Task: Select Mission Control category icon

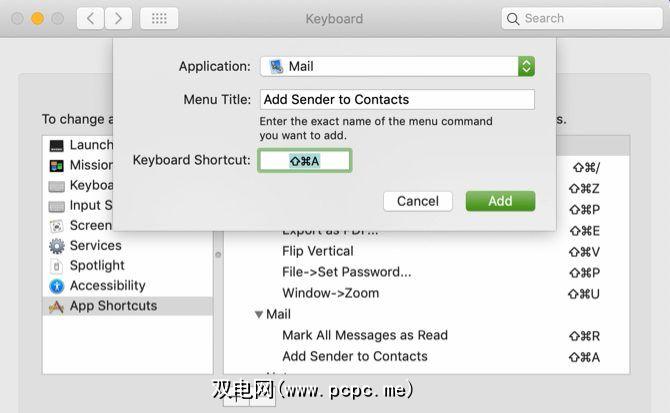Action: (56, 166)
